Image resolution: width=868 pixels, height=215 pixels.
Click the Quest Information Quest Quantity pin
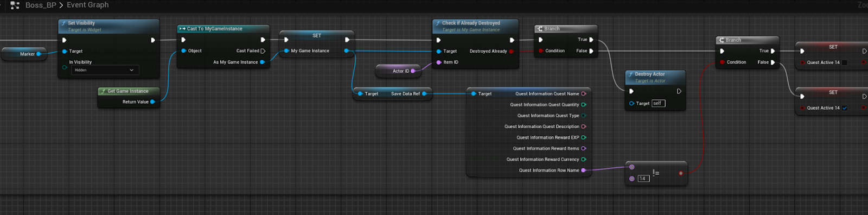[584, 105]
